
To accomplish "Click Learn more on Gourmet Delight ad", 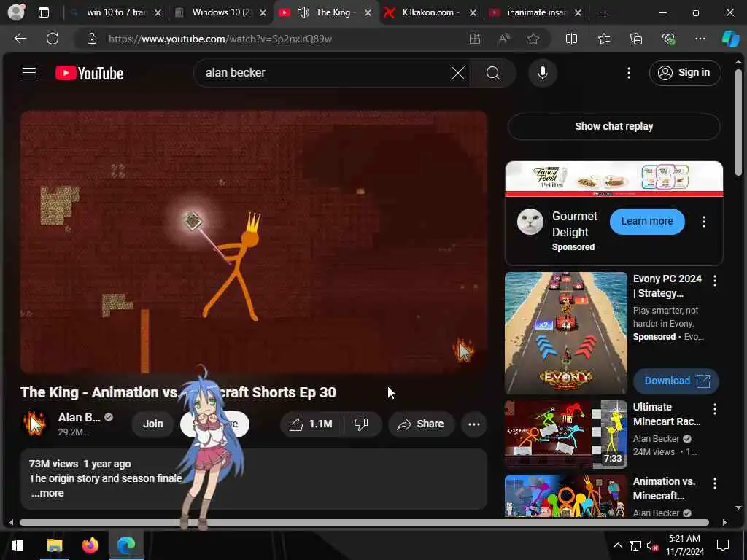I will click(647, 221).
